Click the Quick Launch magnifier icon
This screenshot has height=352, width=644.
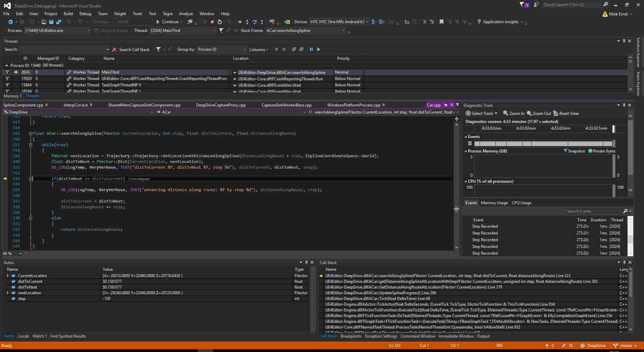(x=605, y=4)
